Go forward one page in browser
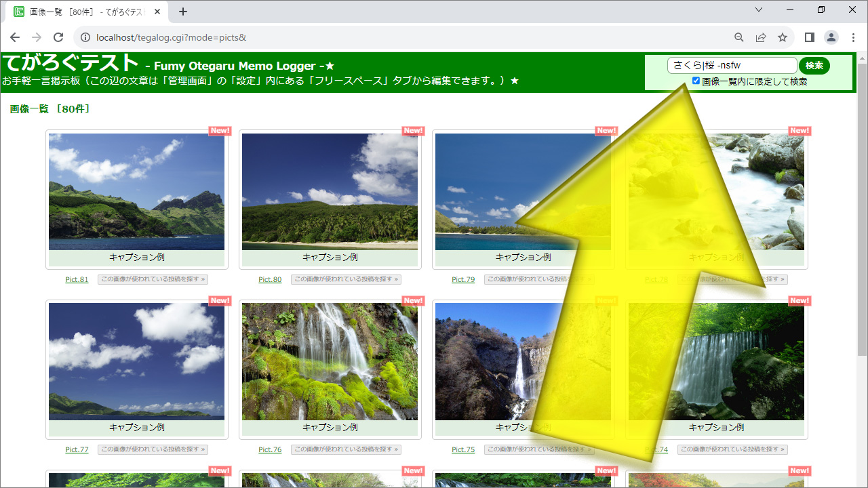 pos(37,37)
